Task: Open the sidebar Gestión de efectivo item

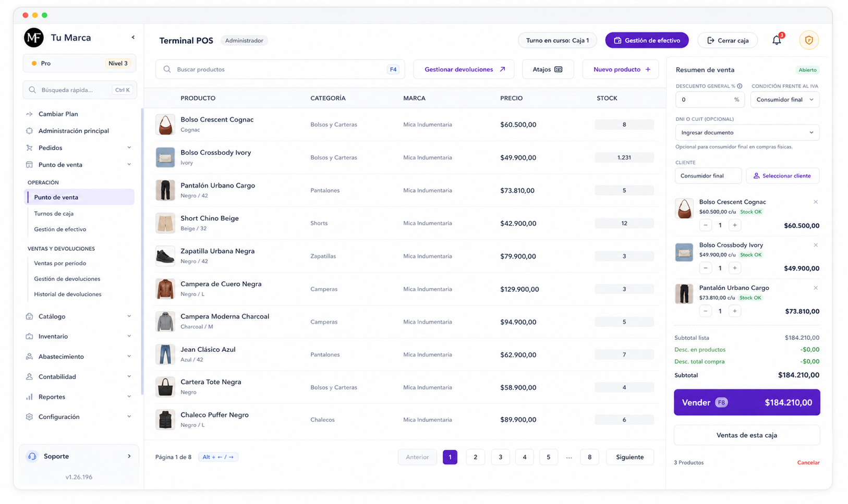Action: tap(60, 229)
